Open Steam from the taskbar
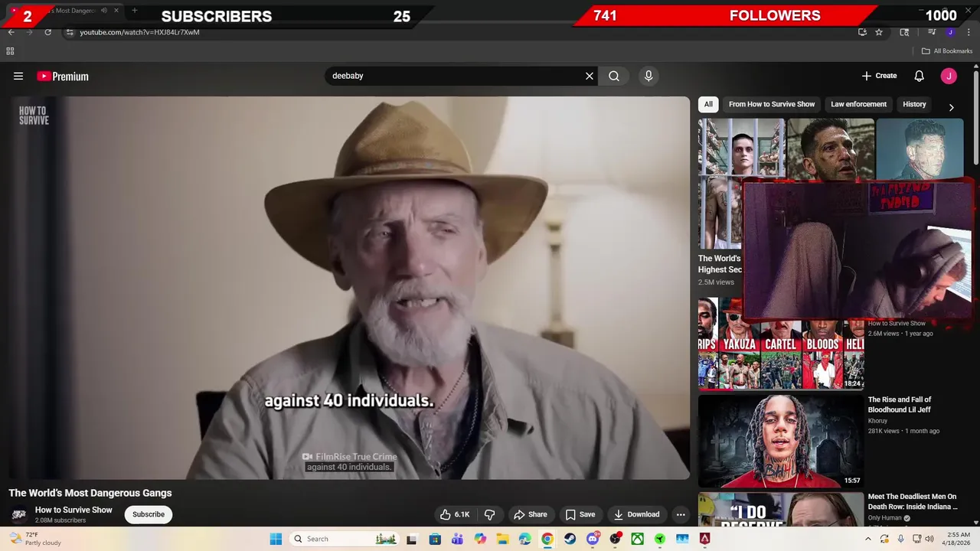 pos(570,539)
